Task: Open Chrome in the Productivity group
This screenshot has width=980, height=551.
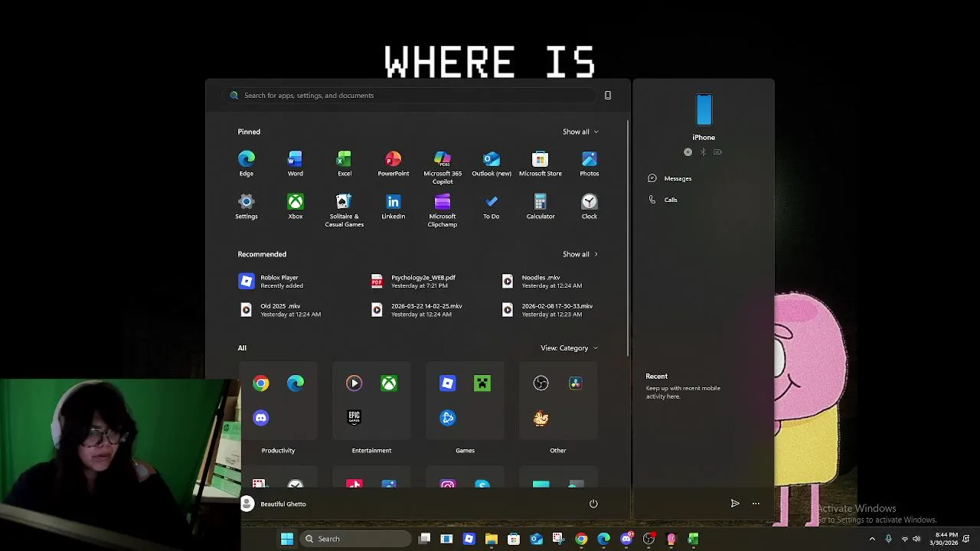Action: (x=261, y=383)
